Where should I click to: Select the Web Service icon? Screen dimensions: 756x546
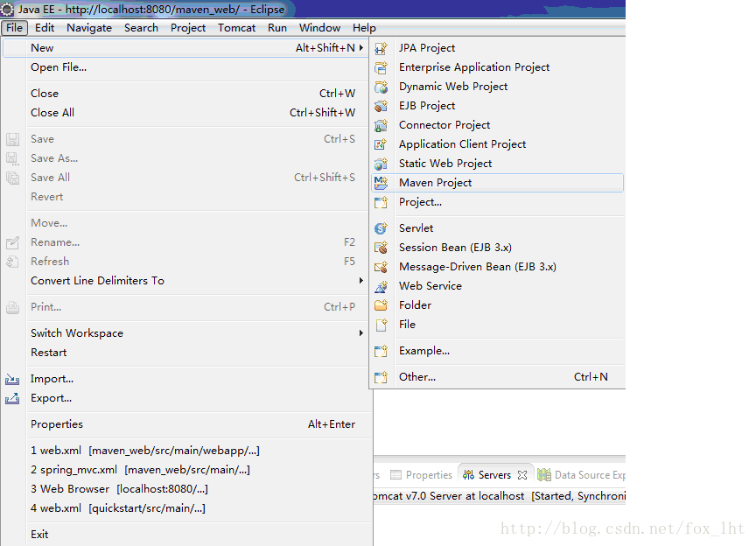[381, 286]
